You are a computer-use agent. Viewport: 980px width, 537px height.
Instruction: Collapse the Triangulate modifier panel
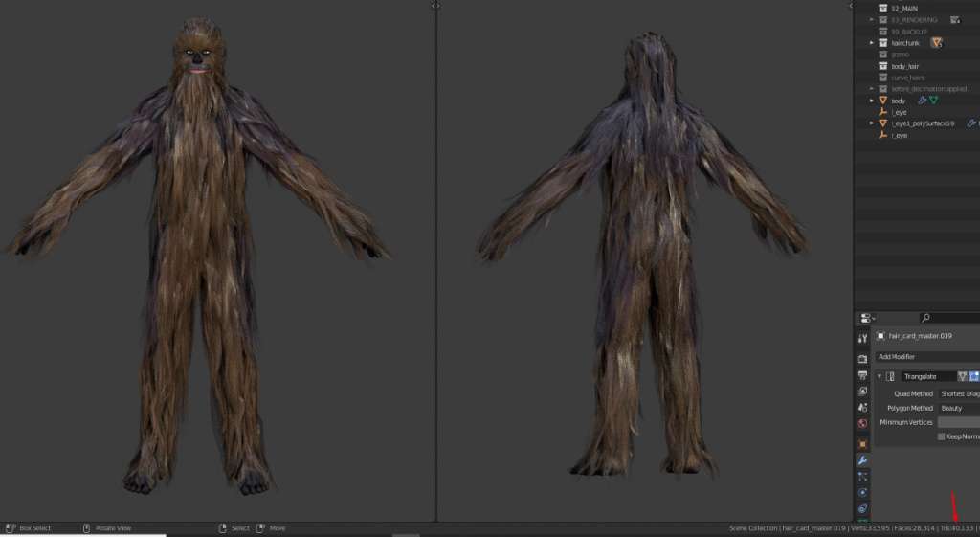point(880,376)
